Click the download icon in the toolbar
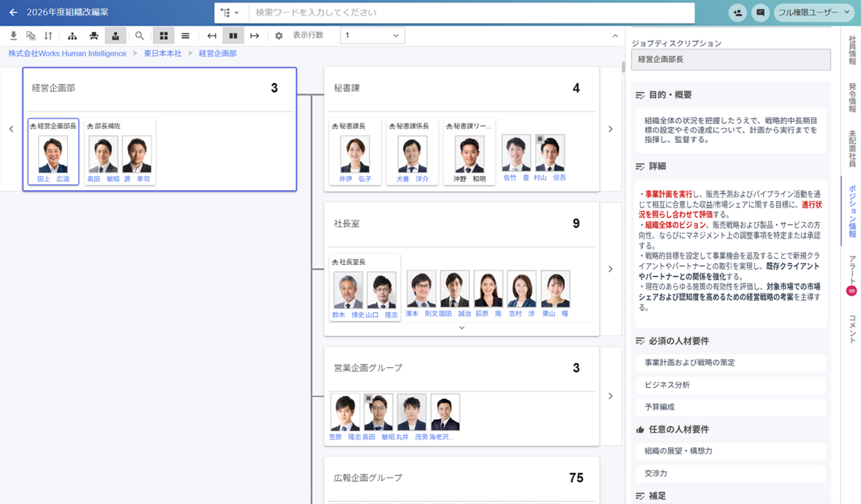Image resolution: width=861 pixels, height=504 pixels. click(13, 36)
